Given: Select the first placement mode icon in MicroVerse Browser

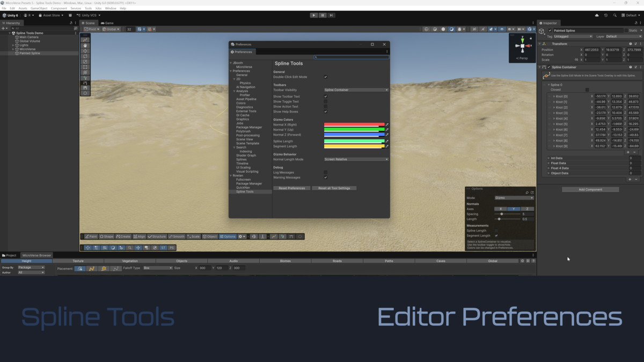Looking at the screenshot, I should (x=79, y=268).
